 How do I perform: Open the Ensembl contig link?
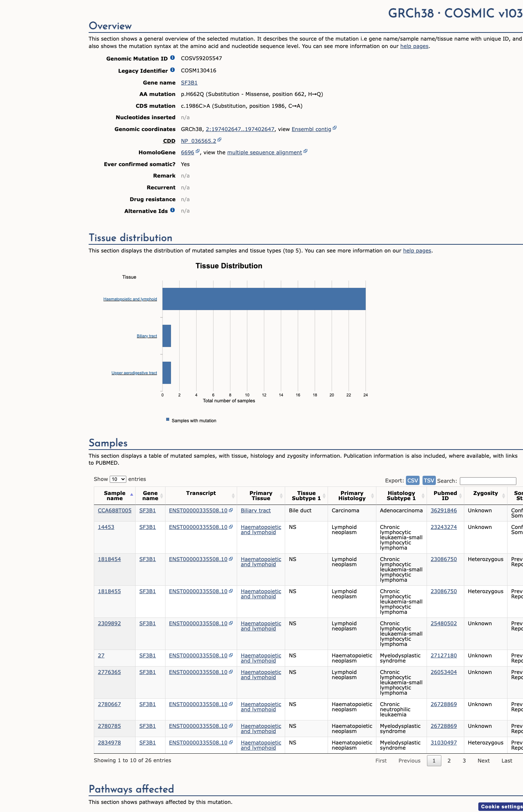click(311, 129)
